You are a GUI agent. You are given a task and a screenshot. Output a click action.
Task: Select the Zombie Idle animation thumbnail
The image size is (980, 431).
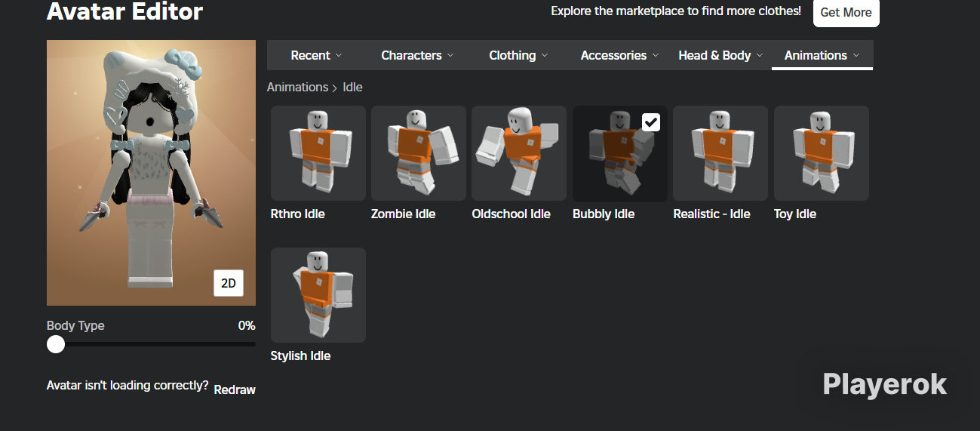(x=419, y=153)
